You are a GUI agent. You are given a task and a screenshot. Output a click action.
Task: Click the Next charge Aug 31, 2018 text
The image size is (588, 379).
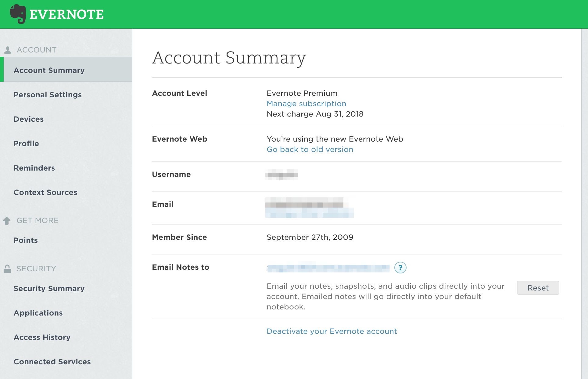tap(315, 114)
